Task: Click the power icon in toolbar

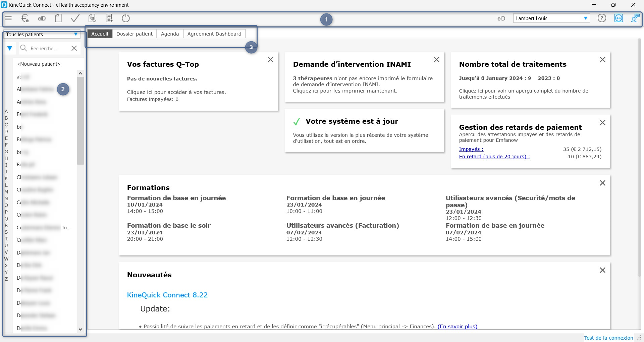Action: coord(126,18)
